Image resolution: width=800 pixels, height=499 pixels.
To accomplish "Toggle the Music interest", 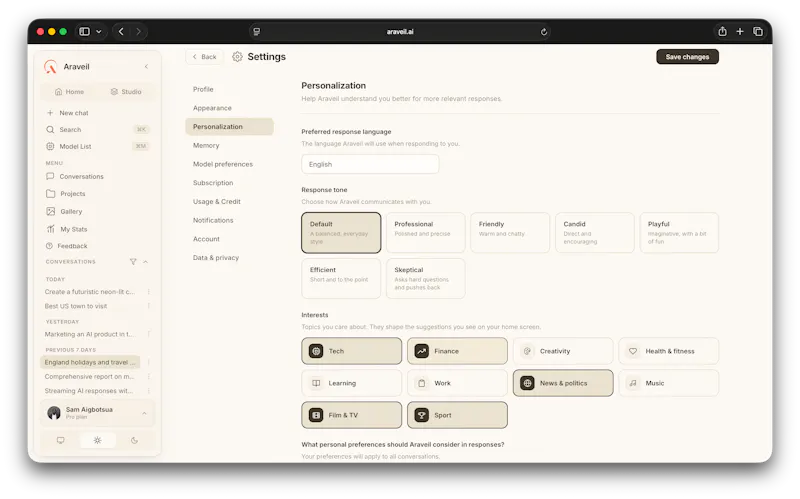I will point(668,383).
